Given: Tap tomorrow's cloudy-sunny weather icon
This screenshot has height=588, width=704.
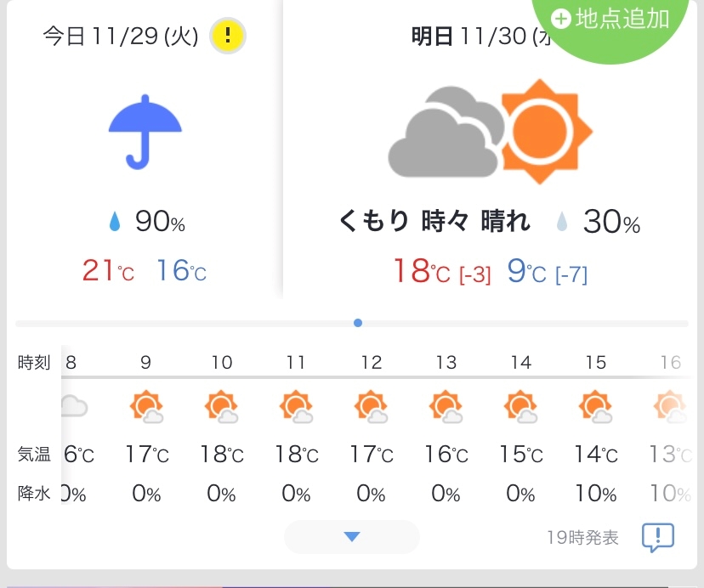Looking at the screenshot, I should coord(490,132).
